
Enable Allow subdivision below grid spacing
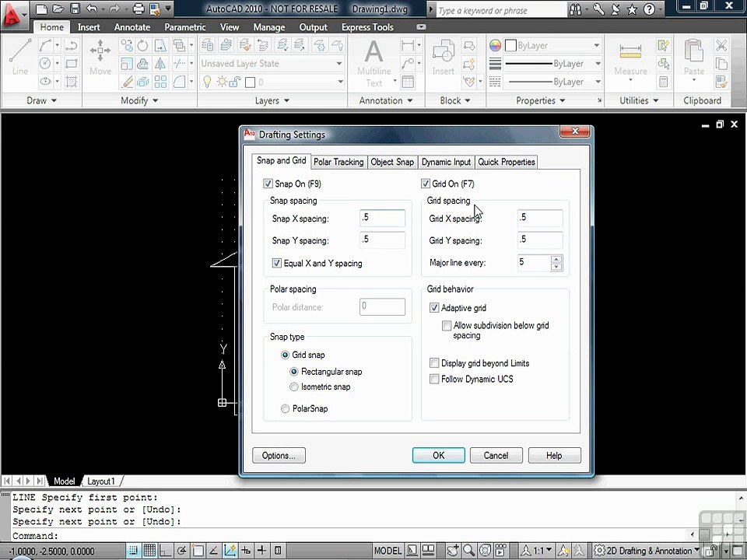coord(447,326)
